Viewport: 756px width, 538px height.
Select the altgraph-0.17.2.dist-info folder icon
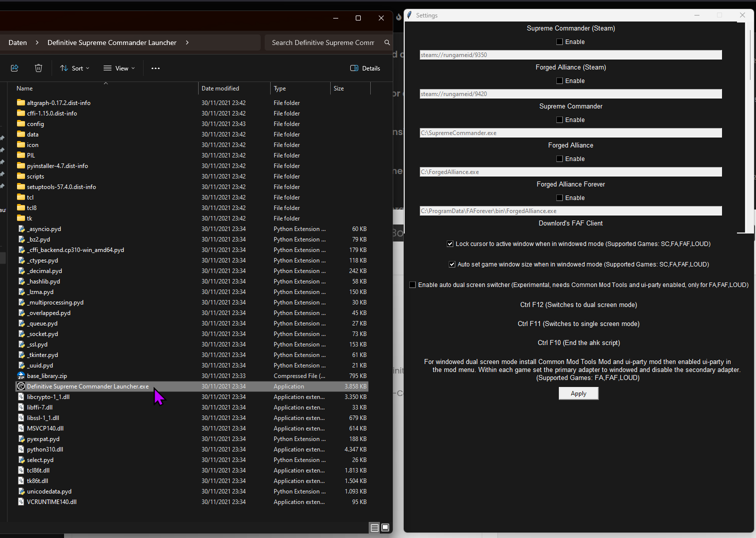click(21, 102)
